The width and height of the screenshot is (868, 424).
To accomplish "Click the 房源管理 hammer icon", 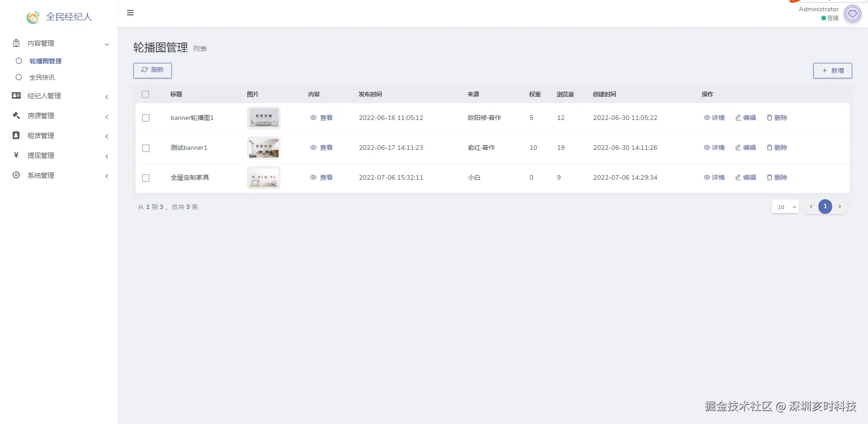I will 16,115.
